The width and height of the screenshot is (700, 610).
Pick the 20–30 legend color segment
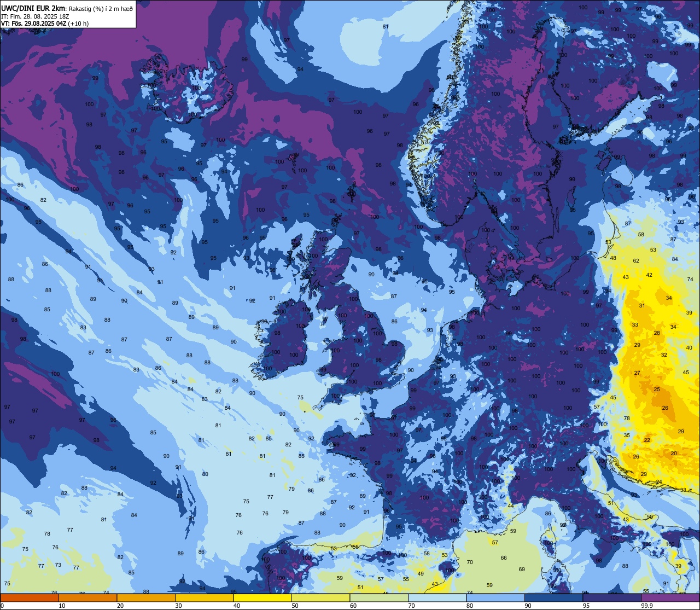[x=146, y=598]
